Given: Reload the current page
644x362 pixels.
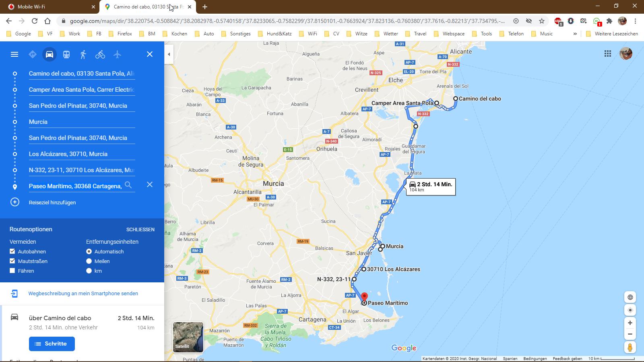Looking at the screenshot, I should click(35, 21).
